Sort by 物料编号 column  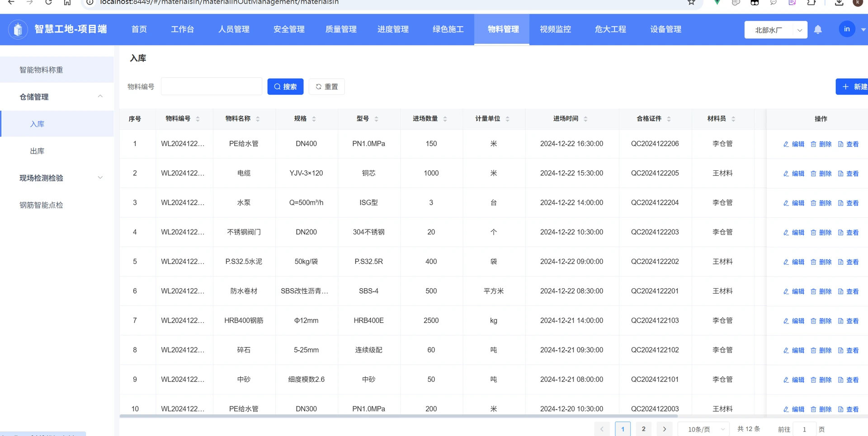[198, 119]
